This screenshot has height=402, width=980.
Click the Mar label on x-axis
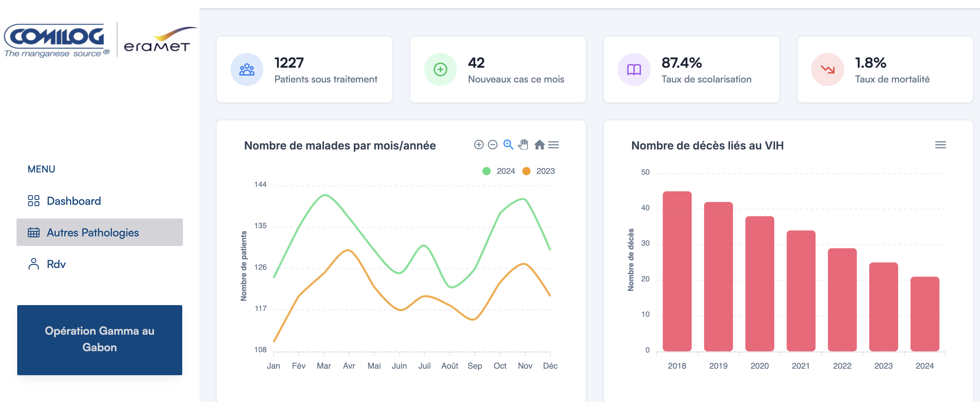pos(324,366)
